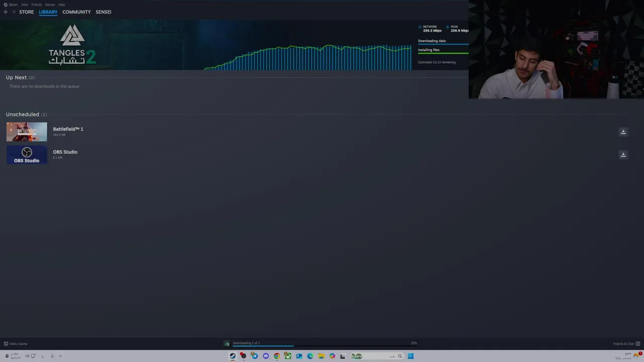Click the game icon in download status bar
644x362 pixels.
[227, 344]
